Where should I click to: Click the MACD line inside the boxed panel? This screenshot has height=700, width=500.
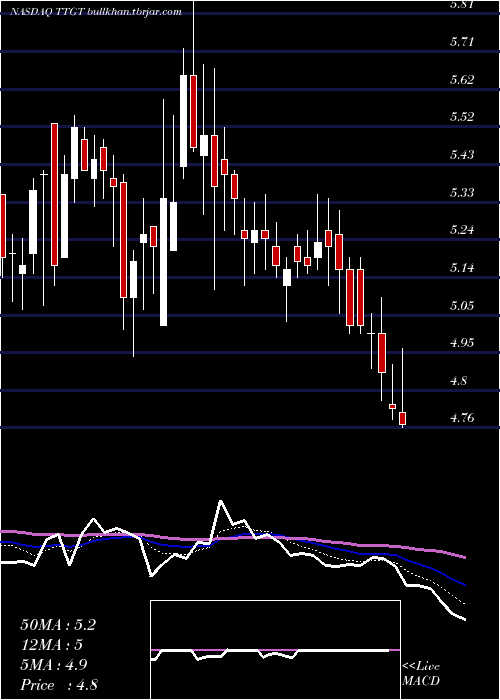coord(270,653)
